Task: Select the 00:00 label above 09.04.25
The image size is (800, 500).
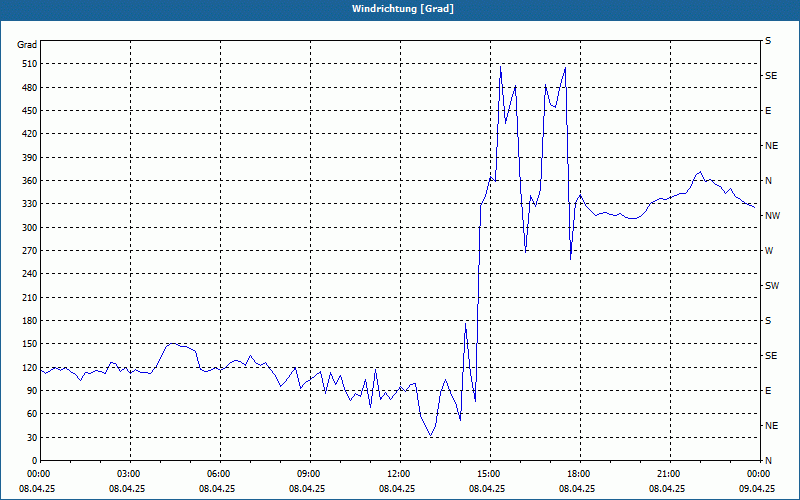Action: (x=759, y=473)
